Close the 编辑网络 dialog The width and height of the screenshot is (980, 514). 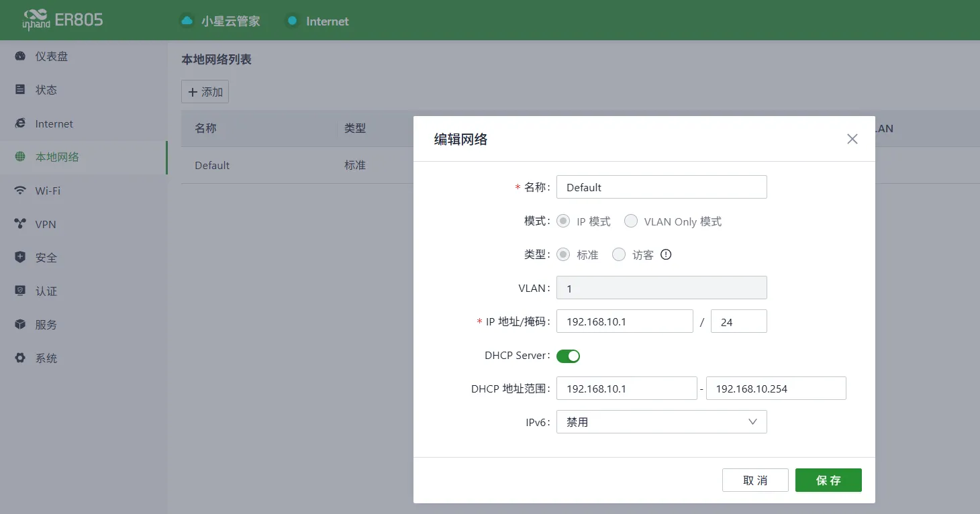pyautogui.click(x=852, y=139)
